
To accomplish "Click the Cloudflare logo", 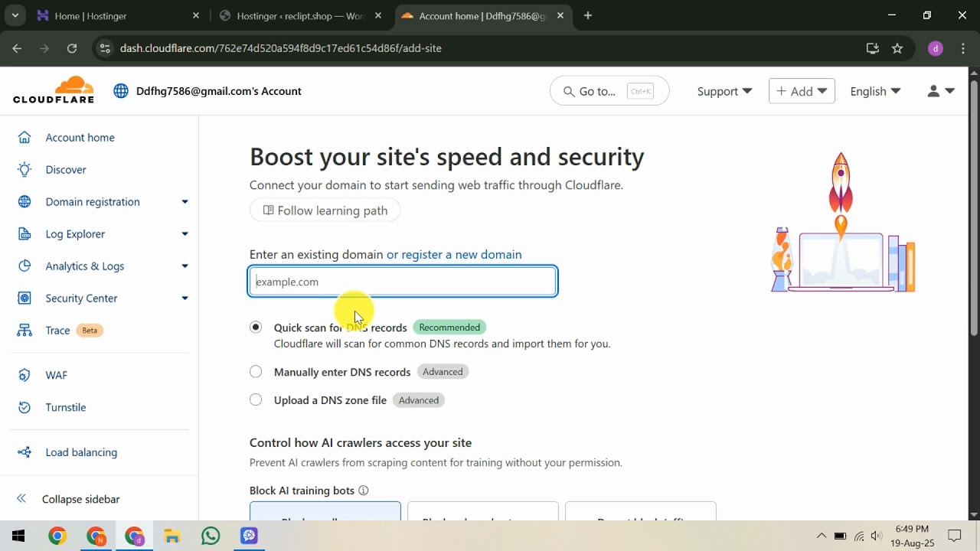I will tap(54, 90).
